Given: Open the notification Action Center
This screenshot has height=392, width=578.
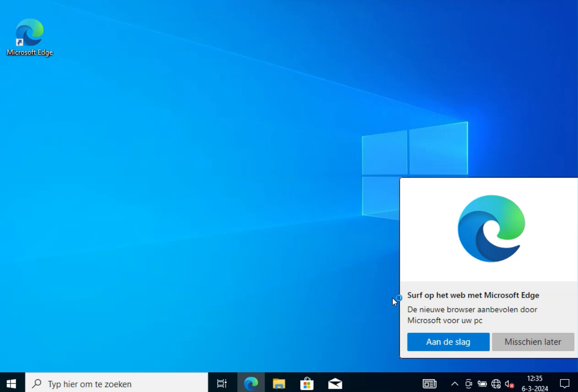Looking at the screenshot, I should [x=565, y=384].
